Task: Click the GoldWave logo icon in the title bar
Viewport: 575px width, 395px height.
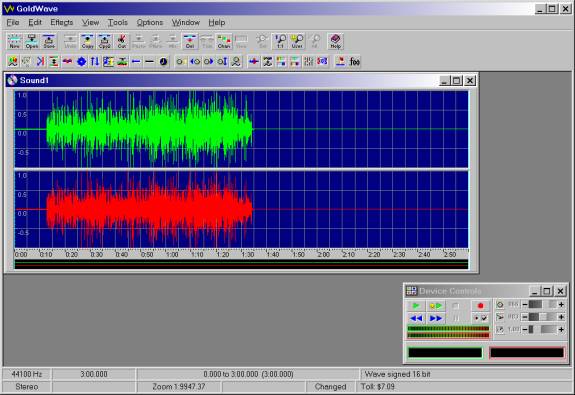Action: pyautogui.click(x=9, y=8)
